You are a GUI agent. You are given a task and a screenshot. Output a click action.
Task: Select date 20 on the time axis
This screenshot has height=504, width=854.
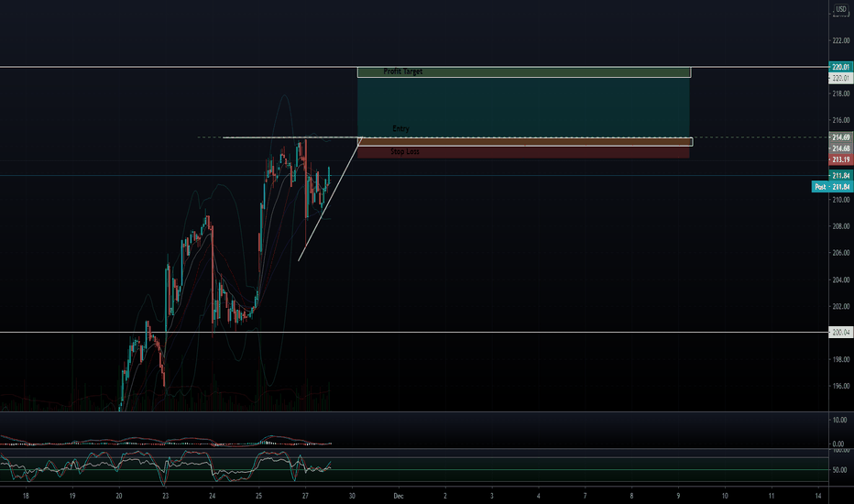pos(119,496)
